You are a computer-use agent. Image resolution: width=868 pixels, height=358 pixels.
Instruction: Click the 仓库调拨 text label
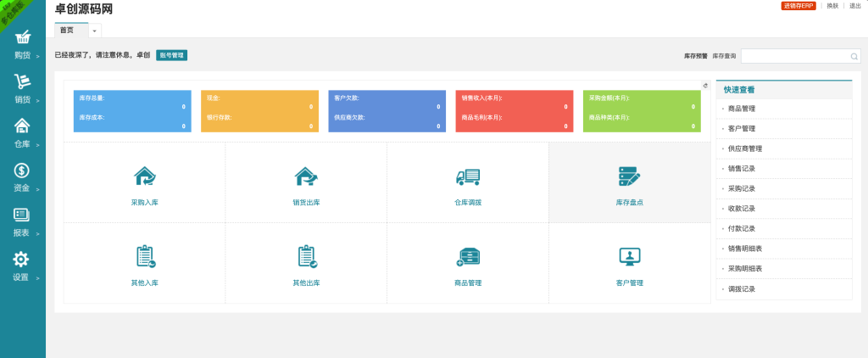pyautogui.click(x=468, y=203)
